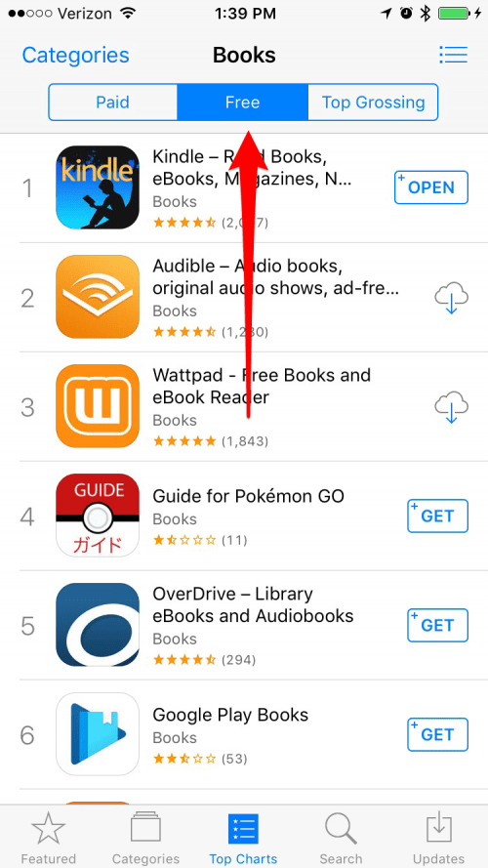Download Wattpad via the cloud icon

click(451, 408)
